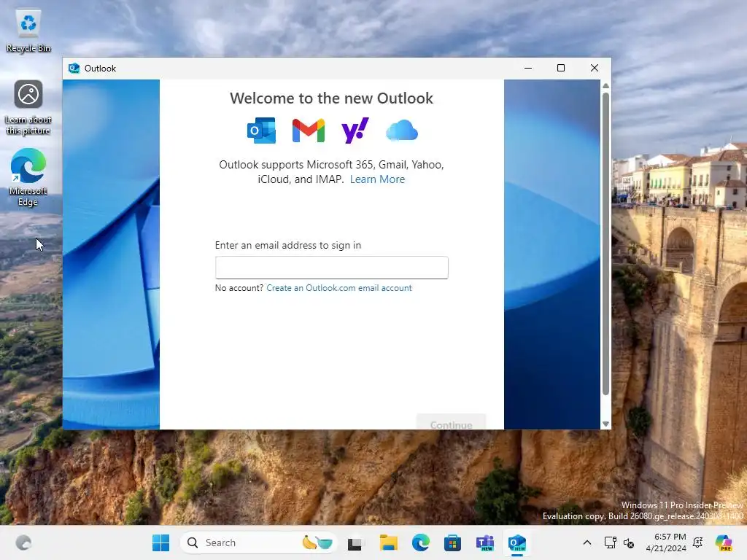The width and height of the screenshot is (747, 560).
Task: Click the taskbar Search box
Action: pos(259,542)
